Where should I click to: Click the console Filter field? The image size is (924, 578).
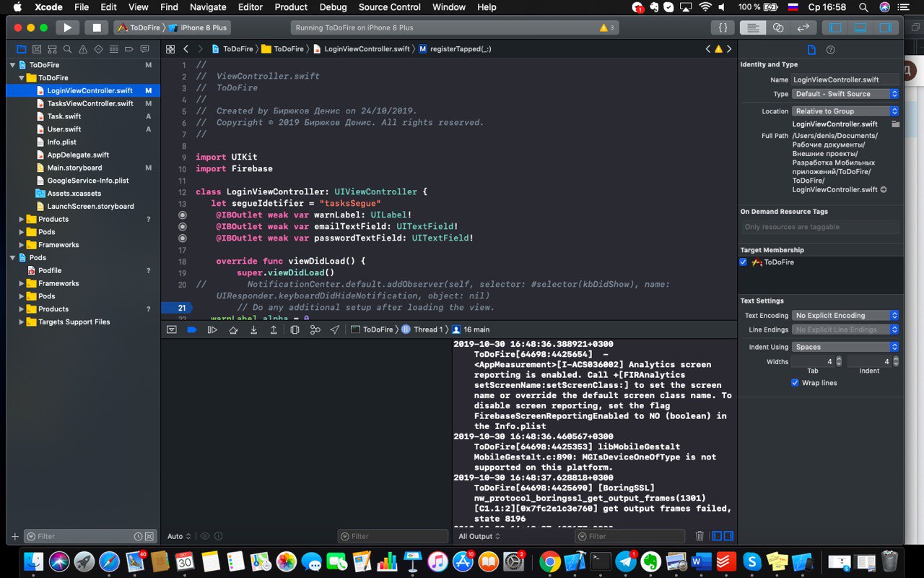[630, 536]
